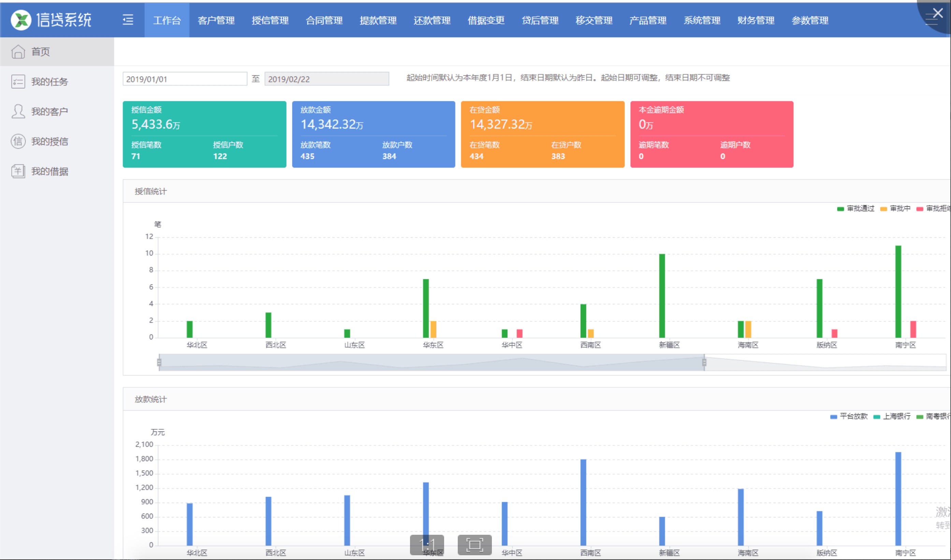Click the fit-to-screen frame icon
Viewport: 951px width, 560px height.
pyautogui.click(x=474, y=545)
